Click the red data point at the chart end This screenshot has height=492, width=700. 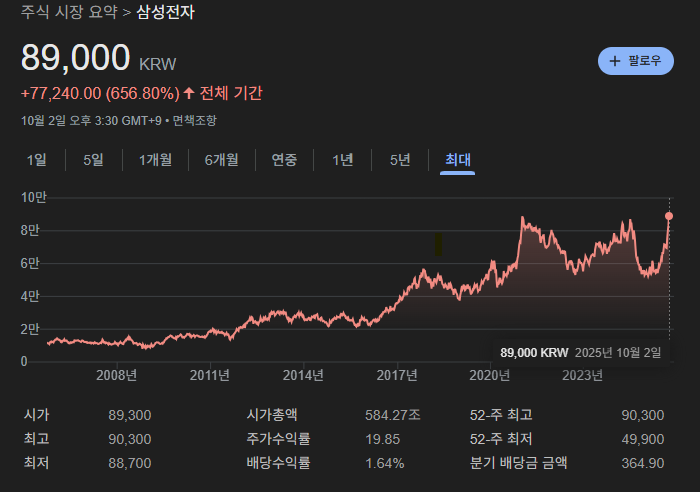coord(669,216)
